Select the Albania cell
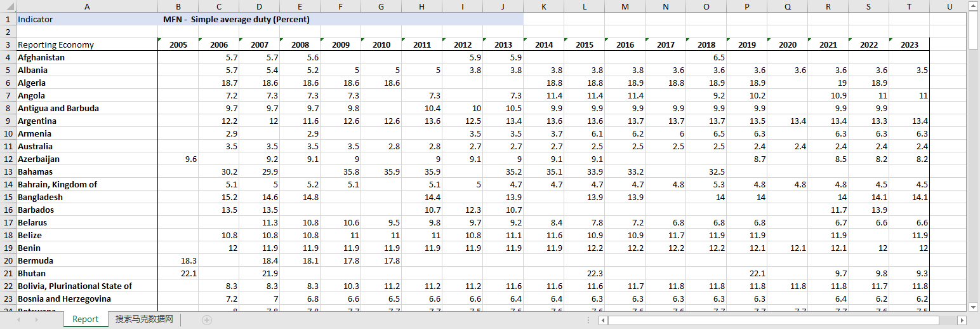This screenshot has width=980, height=329. click(x=86, y=70)
